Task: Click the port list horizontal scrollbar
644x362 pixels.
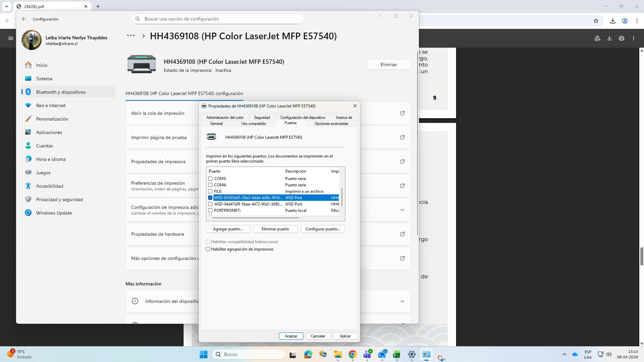Action: [x=255, y=218]
